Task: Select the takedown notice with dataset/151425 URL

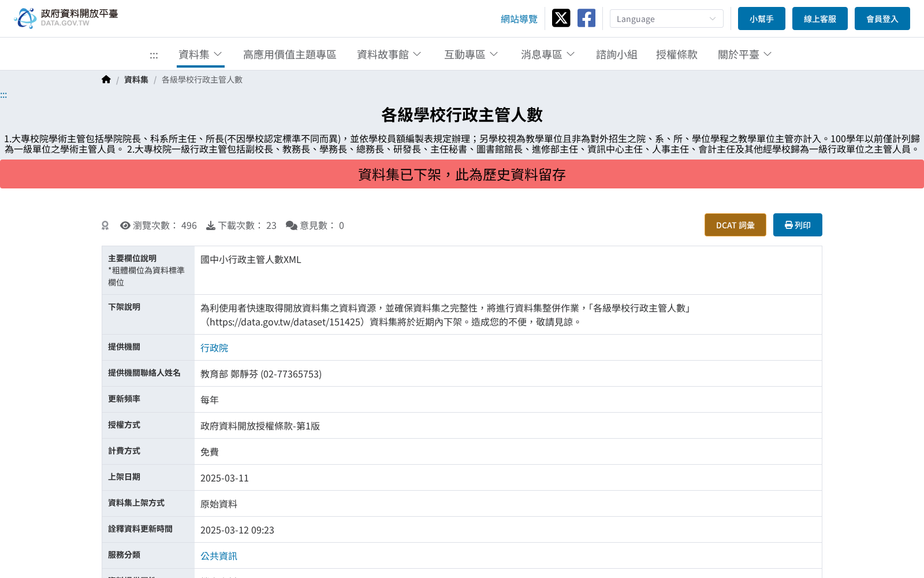Action: 446,315
